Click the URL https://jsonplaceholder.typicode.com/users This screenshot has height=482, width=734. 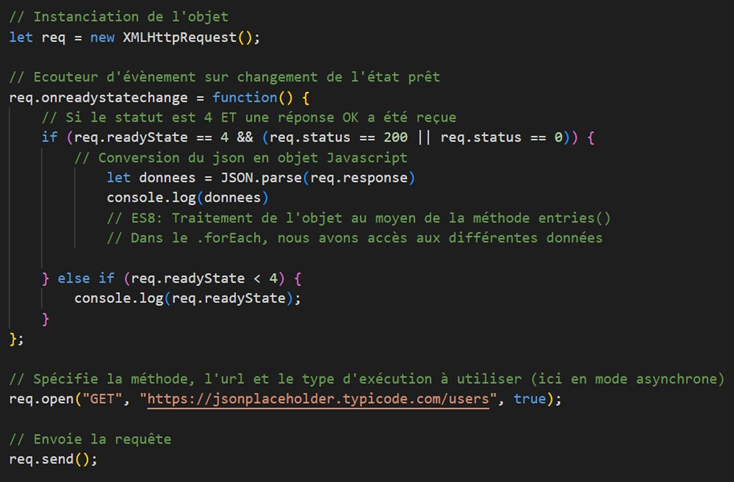coord(318,399)
